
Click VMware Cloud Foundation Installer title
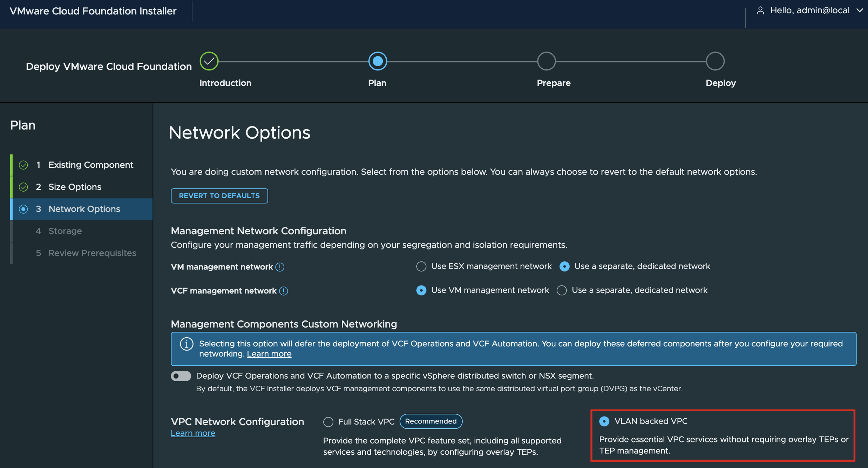tap(93, 11)
